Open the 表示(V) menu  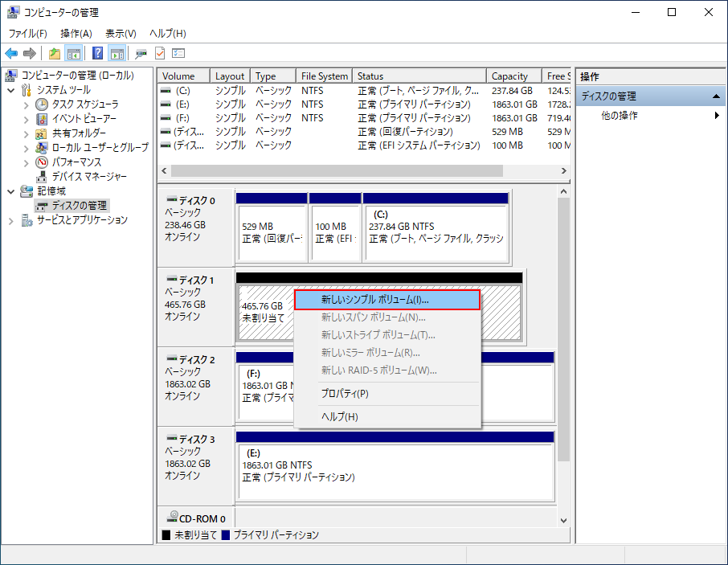pyautogui.click(x=121, y=34)
